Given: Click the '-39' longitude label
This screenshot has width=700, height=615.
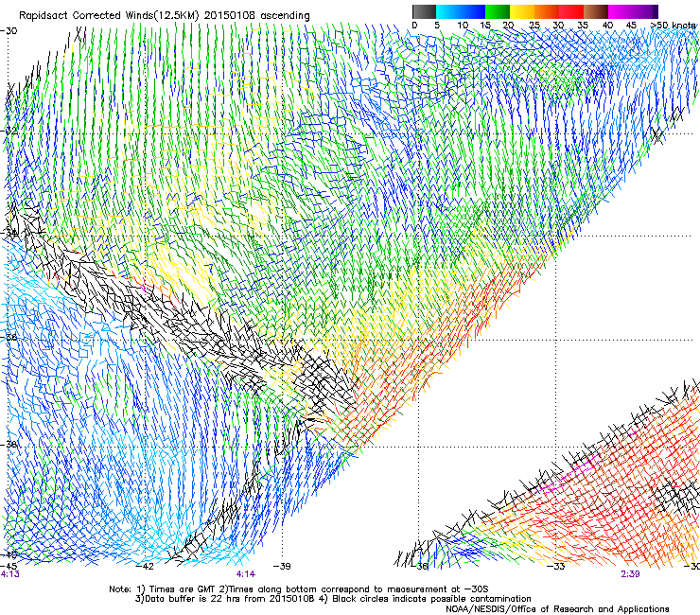Looking at the screenshot, I should [282, 567].
